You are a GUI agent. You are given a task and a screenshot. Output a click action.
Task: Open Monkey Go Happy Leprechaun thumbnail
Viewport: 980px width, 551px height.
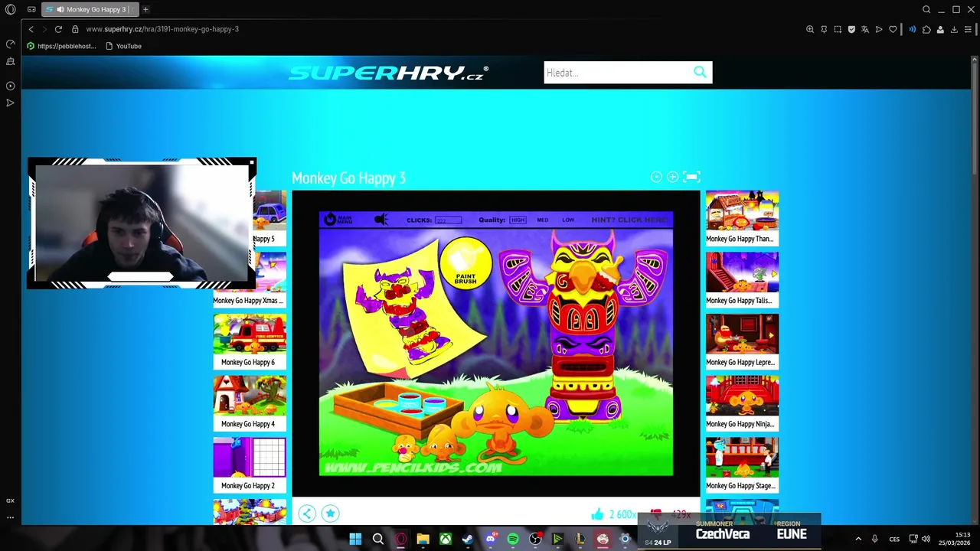click(x=742, y=341)
